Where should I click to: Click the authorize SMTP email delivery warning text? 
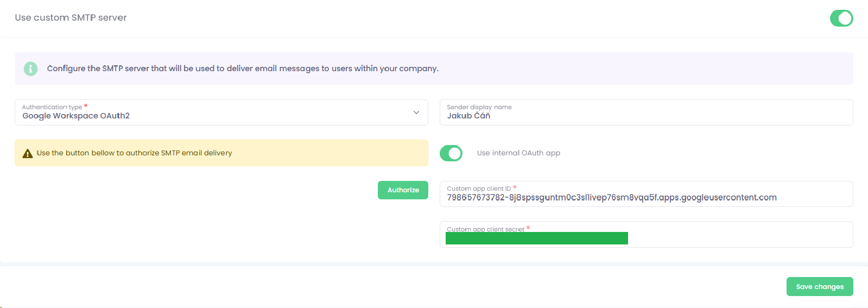pos(134,153)
